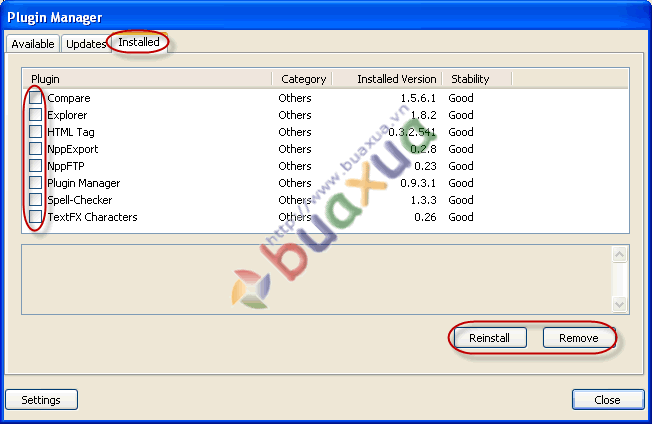Click version 1.8.2 of Explorer
Screen dimensions: 652x424
(423, 115)
